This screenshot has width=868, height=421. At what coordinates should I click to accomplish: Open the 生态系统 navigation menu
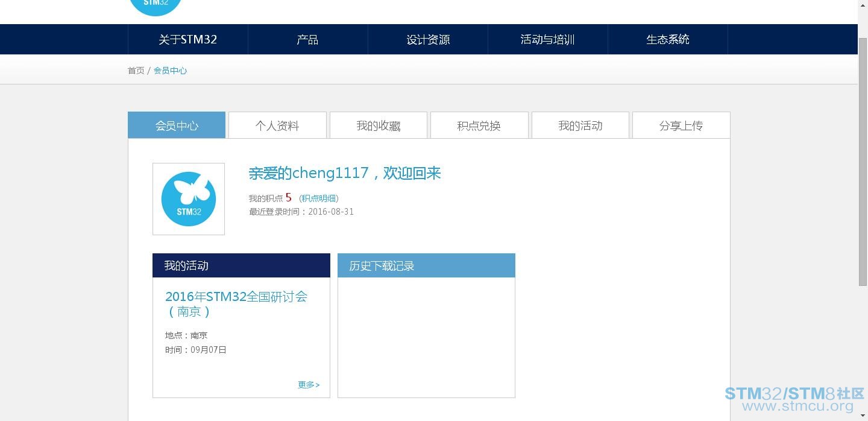[667, 39]
